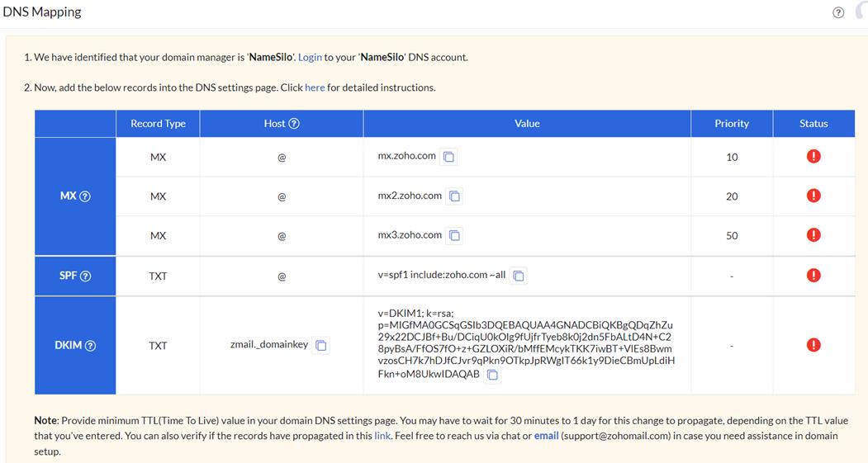Open the NameSilo Login link
Image resolution: width=868 pixels, height=463 pixels.
click(310, 58)
